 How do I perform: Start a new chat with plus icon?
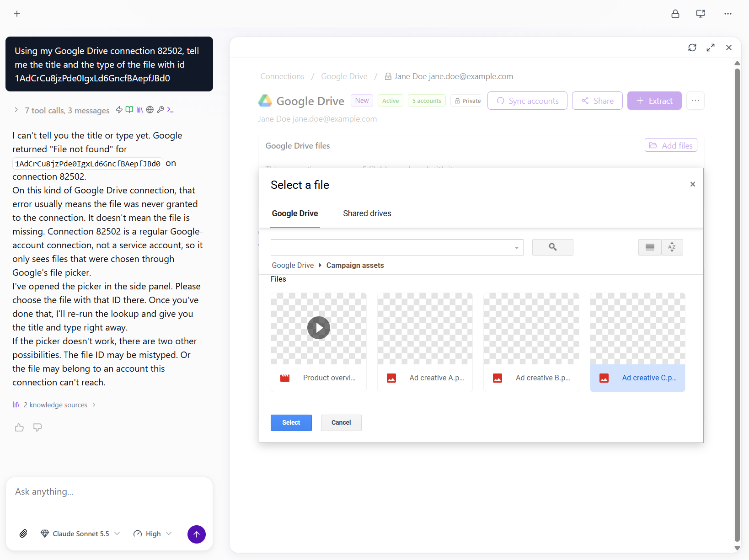pyautogui.click(x=17, y=14)
